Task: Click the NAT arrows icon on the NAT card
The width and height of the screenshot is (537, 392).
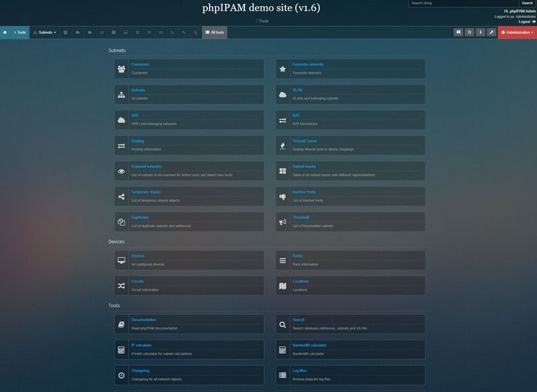Action: tap(283, 119)
